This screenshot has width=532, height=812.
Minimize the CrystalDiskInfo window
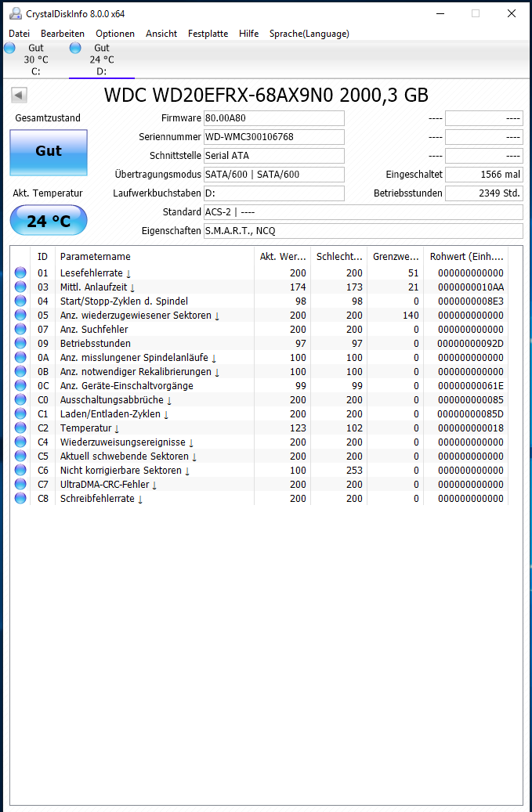pos(441,14)
